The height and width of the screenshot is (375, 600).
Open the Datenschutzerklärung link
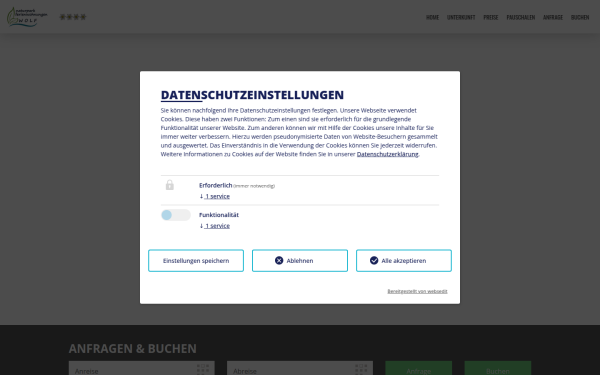click(388, 154)
